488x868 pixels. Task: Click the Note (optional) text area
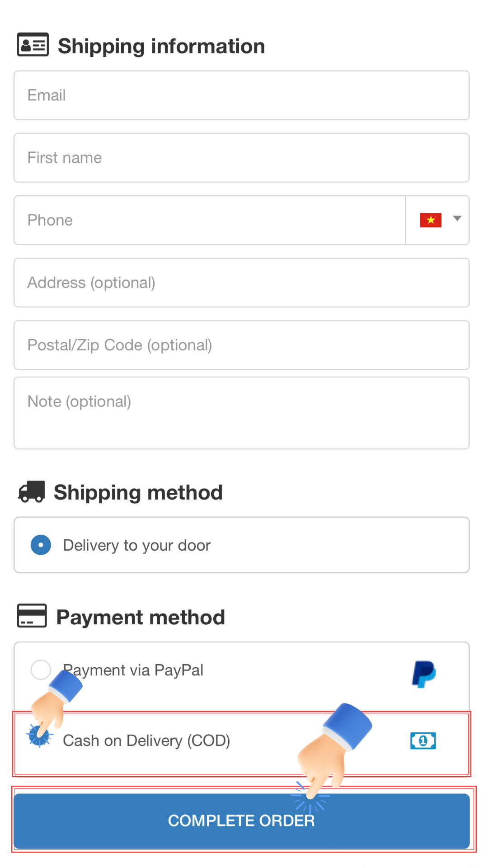241,413
